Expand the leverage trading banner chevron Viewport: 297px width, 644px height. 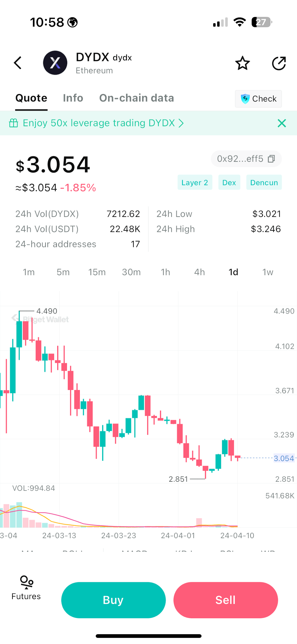point(181,123)
